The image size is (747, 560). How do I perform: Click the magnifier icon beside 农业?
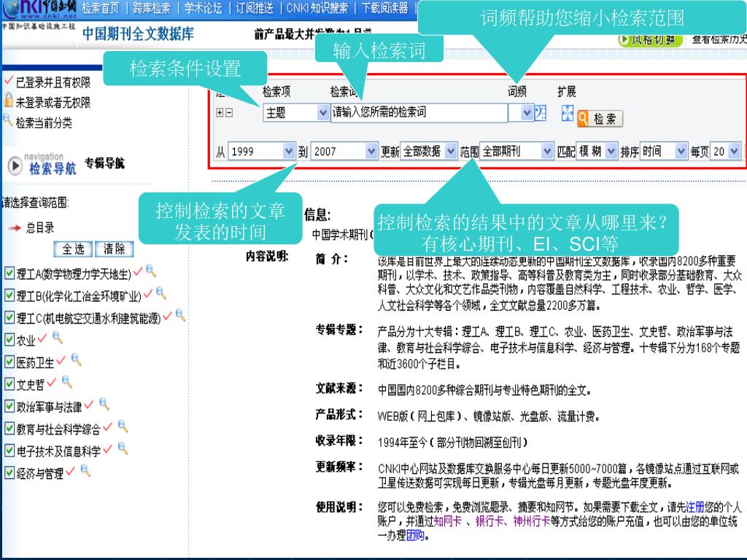point(58,338)
